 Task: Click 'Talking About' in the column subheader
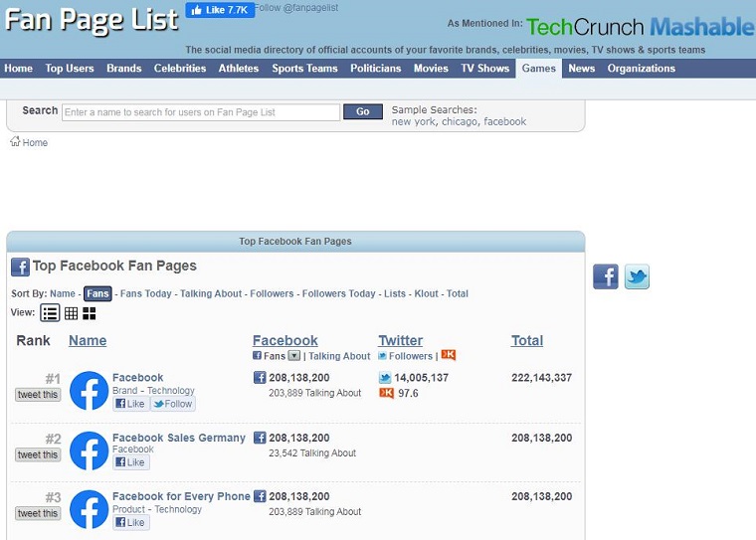click(339, 356)
